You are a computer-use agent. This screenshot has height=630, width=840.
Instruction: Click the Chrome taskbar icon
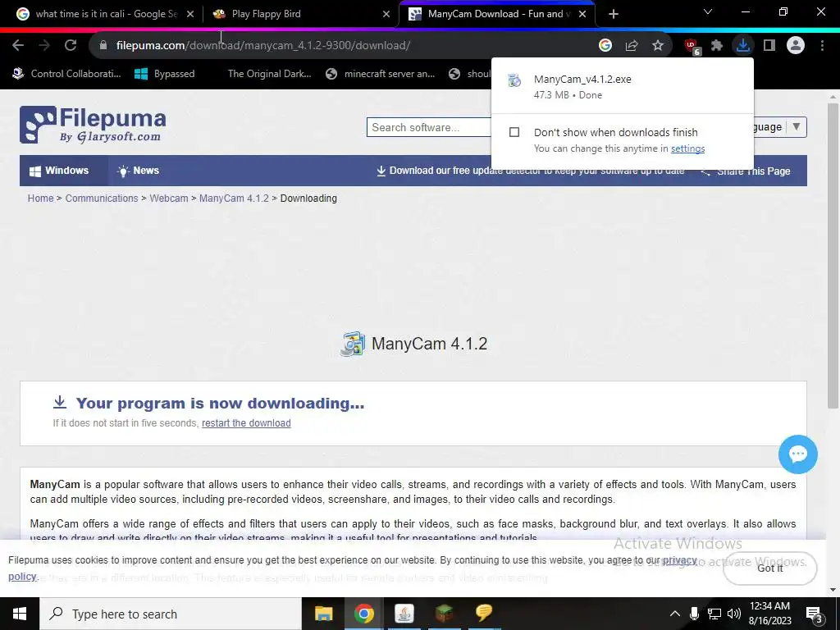click(363, 614)
